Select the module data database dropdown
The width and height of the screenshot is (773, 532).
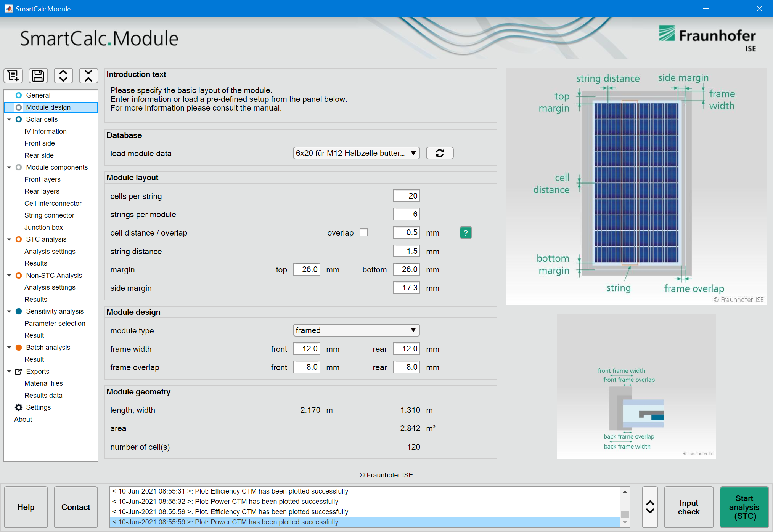click(355, 153)
